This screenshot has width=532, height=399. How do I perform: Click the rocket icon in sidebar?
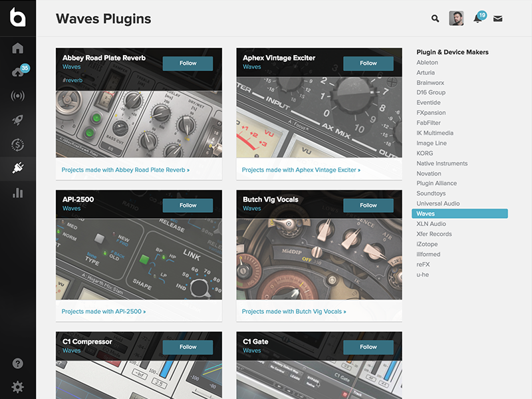17,120
